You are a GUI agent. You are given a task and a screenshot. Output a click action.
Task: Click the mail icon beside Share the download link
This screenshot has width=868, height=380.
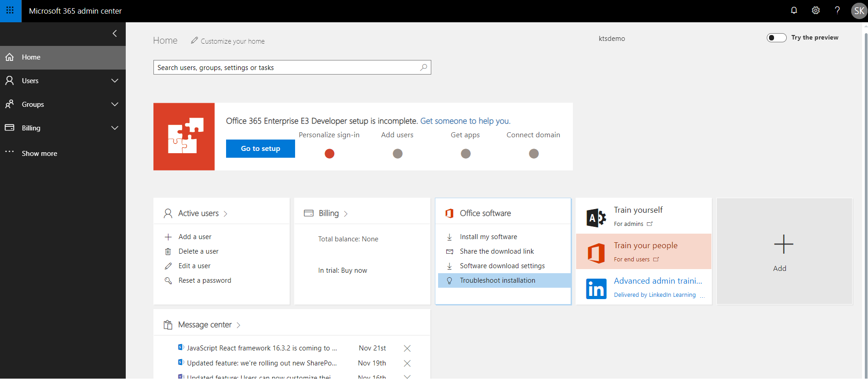point(449,251)
